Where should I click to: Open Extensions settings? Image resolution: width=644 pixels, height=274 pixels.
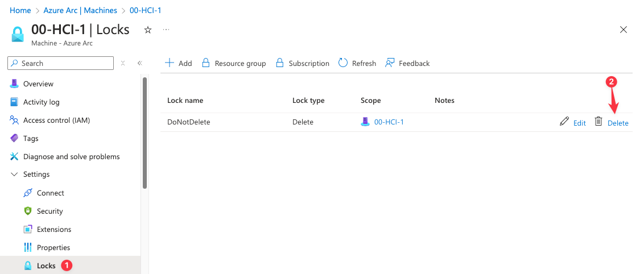(54, 229)
